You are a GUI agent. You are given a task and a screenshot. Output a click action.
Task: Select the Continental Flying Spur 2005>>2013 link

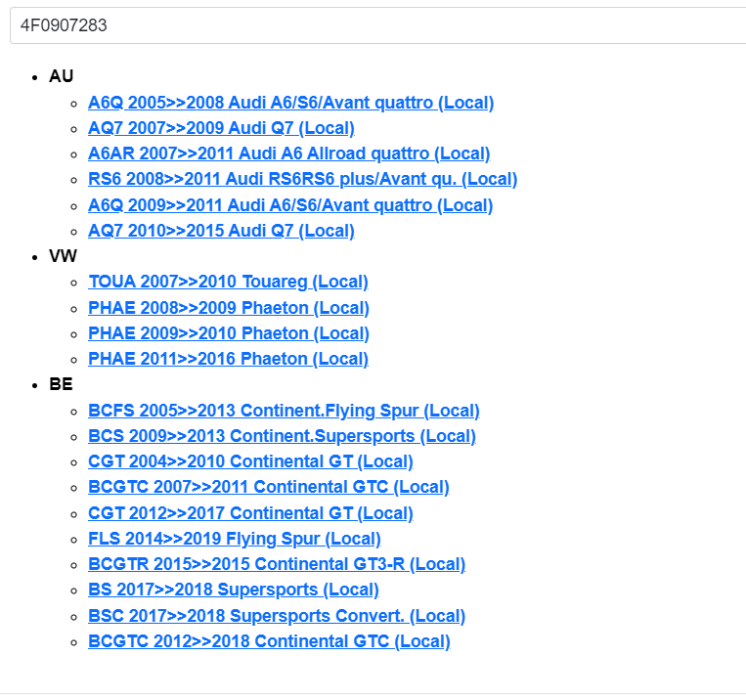point(284,411)
